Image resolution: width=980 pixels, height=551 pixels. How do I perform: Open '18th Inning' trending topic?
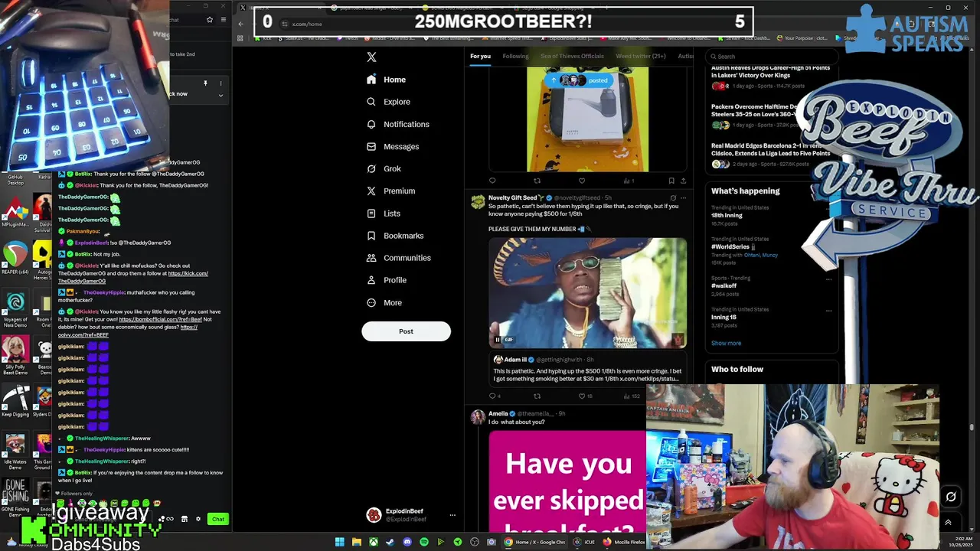(x=727, y=216)
